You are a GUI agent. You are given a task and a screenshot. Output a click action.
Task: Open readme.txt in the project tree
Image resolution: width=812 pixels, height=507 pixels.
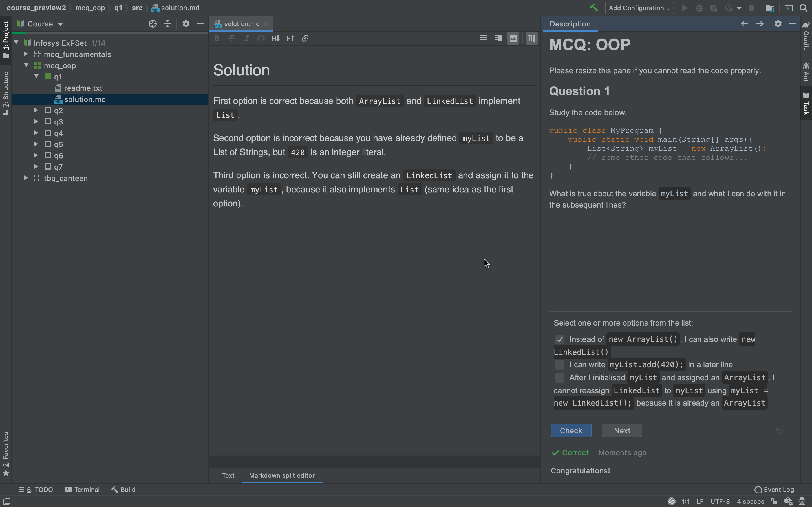pyautogui.click(x=83, y=88)
